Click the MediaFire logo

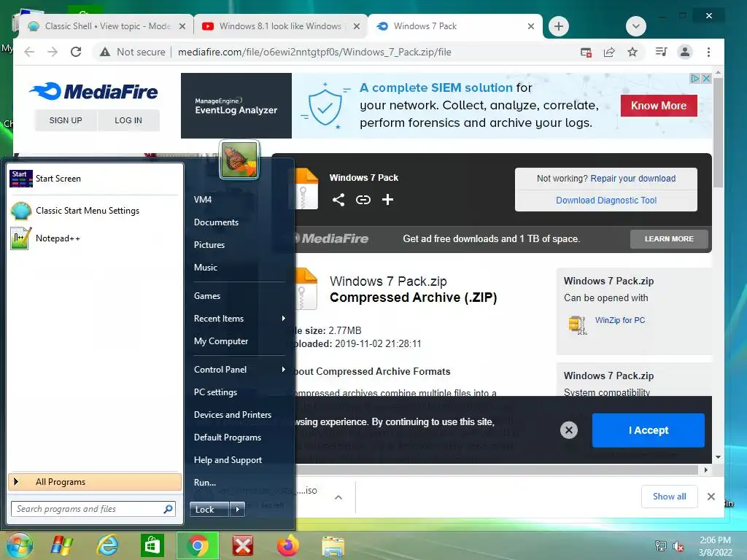(93, 91)
